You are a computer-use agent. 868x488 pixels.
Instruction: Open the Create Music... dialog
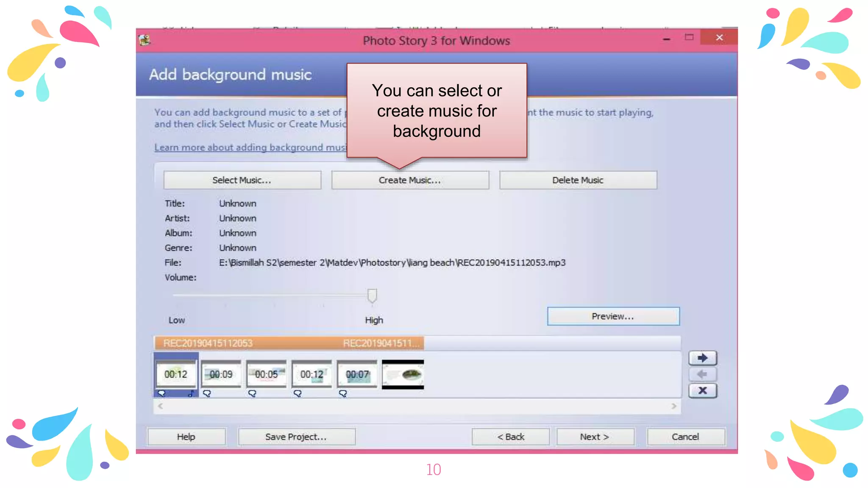point(410,180)
